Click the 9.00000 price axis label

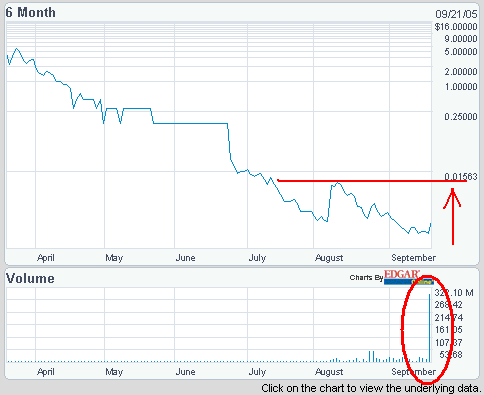click(461, 39)
